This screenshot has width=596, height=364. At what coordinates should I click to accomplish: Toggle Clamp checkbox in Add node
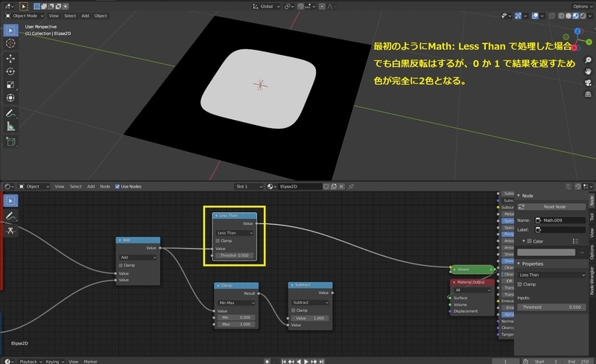point(121,265)
